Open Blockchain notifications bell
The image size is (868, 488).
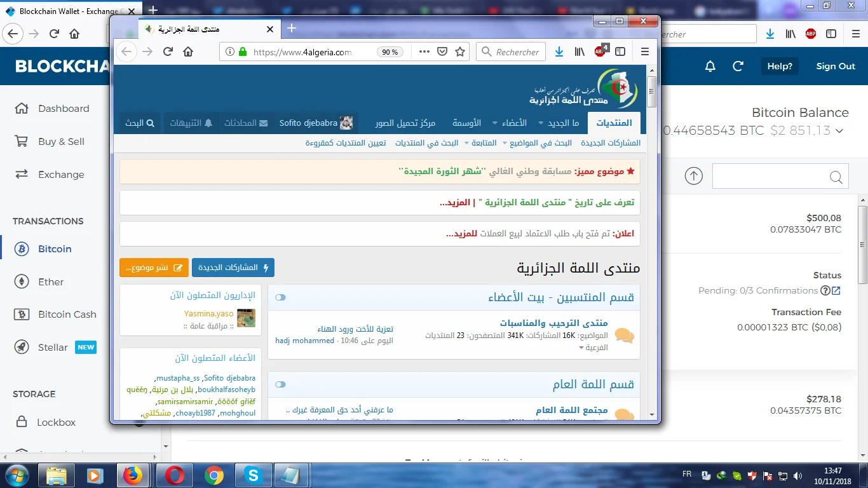click(x=710, y=66)
